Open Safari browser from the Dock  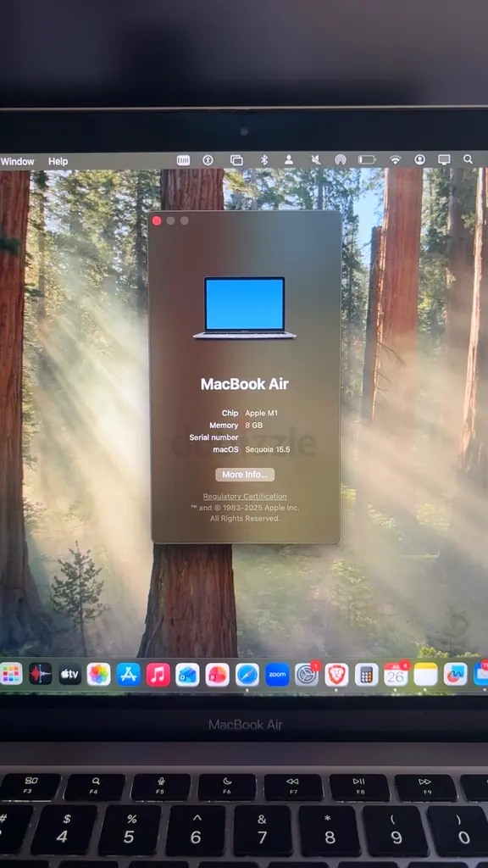tap(247, 675)
